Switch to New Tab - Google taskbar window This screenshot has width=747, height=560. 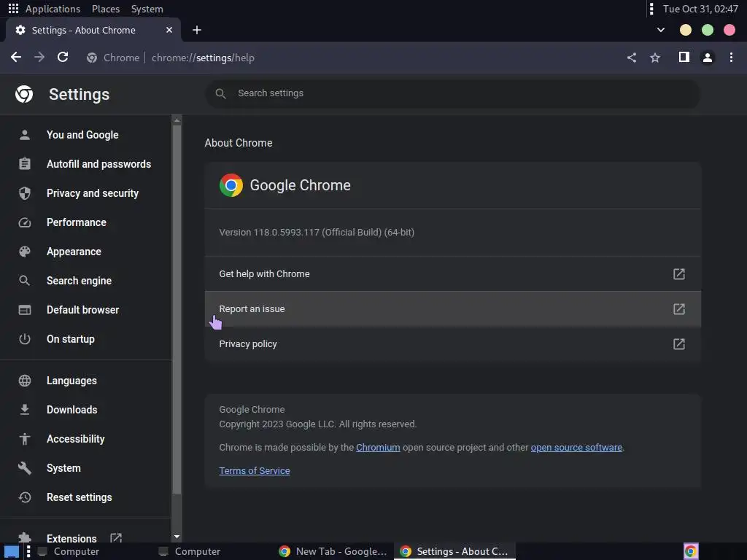[333, 551]
